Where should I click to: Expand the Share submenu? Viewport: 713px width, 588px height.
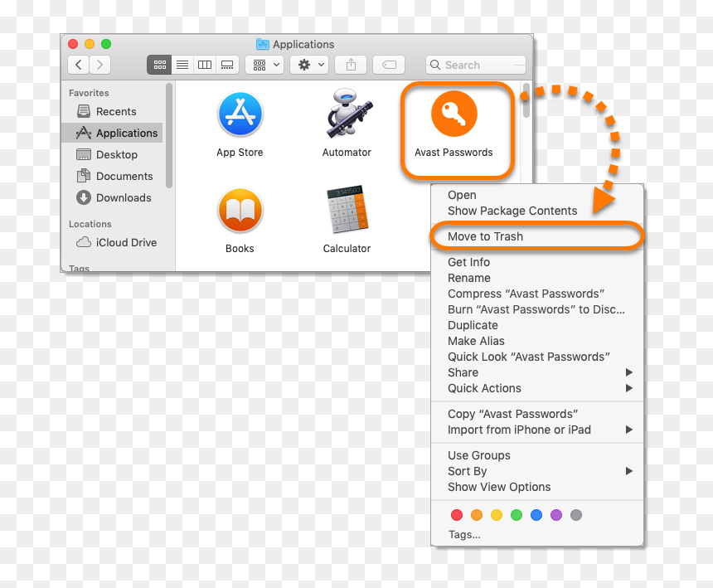537,372
